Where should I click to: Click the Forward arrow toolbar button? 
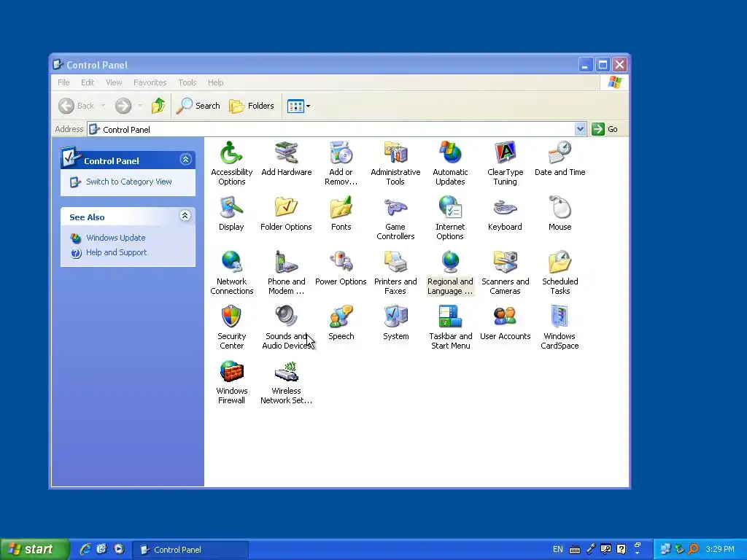coord(123,106)
